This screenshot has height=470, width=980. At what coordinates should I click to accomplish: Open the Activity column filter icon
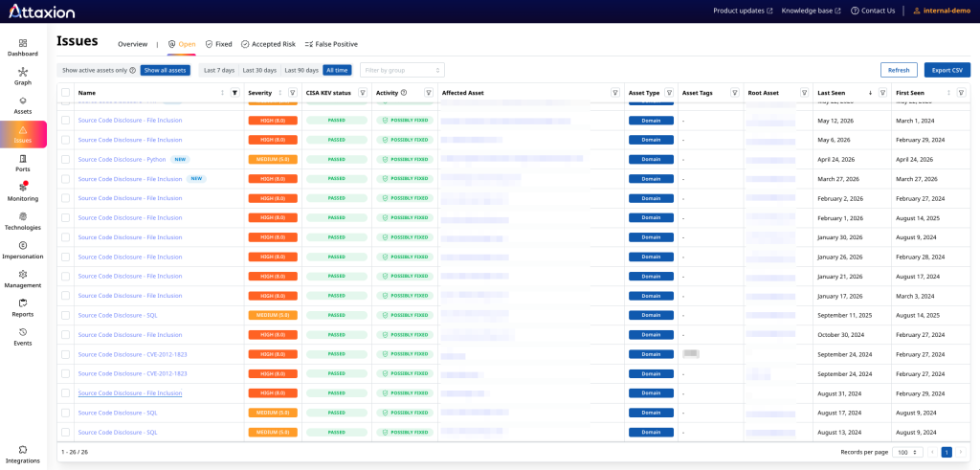point(429,93)
